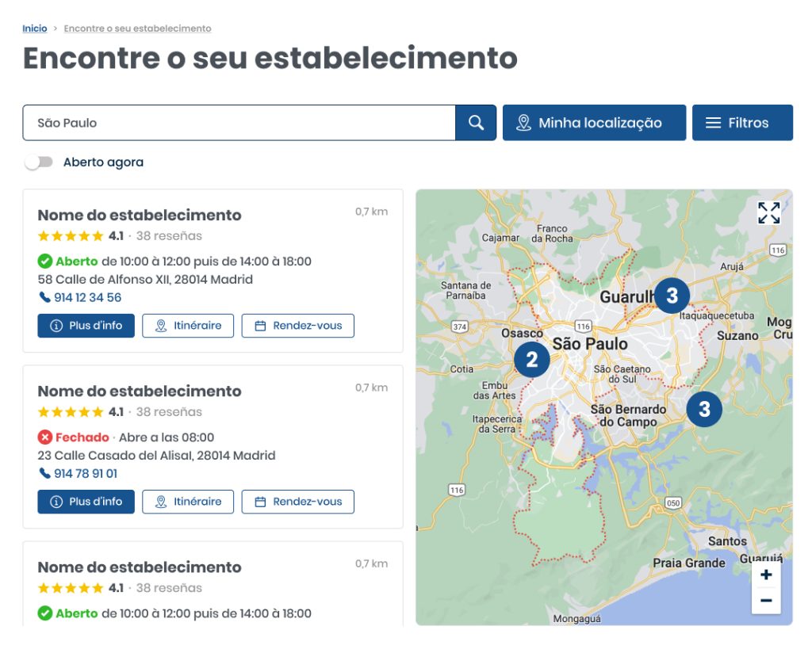Image resolution: width=812 pixels, height=653 pixels.
Task: Call phone number 914 12 34 56
Action: pos(80,297)
